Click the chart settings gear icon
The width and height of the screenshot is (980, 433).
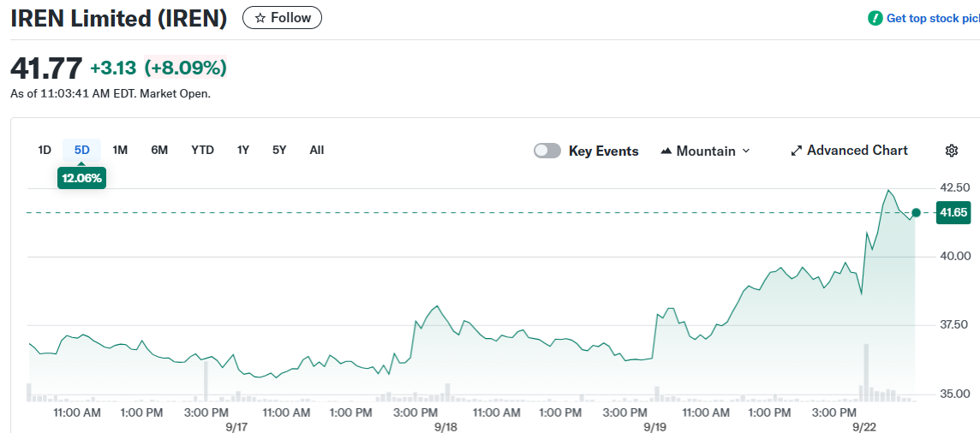point(952,151)
